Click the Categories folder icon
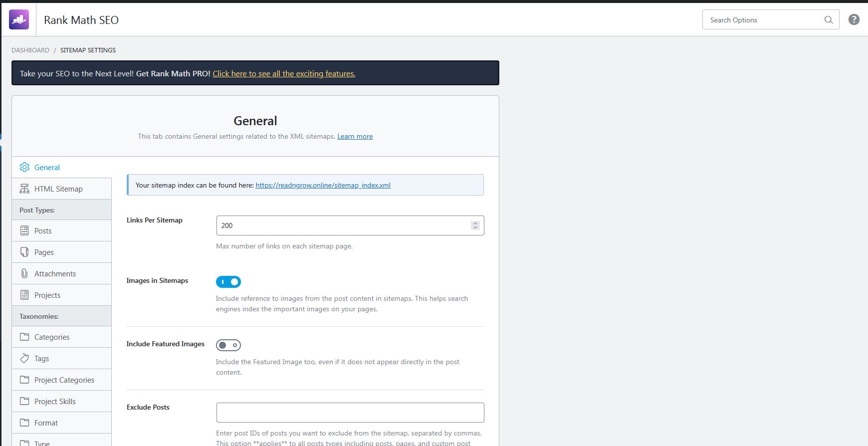 click(x=24, y=337)
